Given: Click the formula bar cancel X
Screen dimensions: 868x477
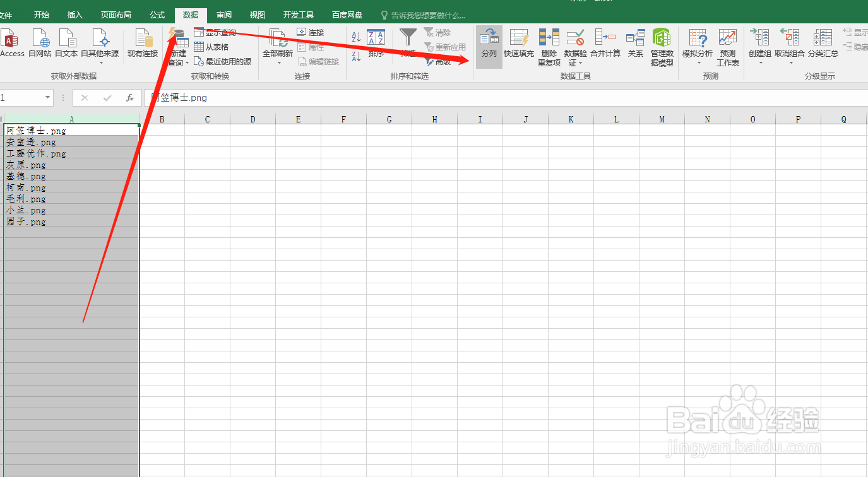Looking at the screenshot, I should [85, 98].
